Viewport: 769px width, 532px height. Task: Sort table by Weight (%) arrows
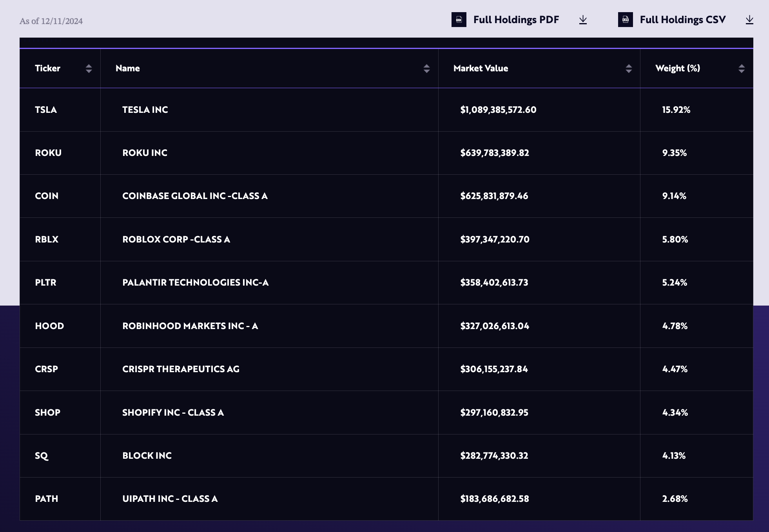(741, 69)
